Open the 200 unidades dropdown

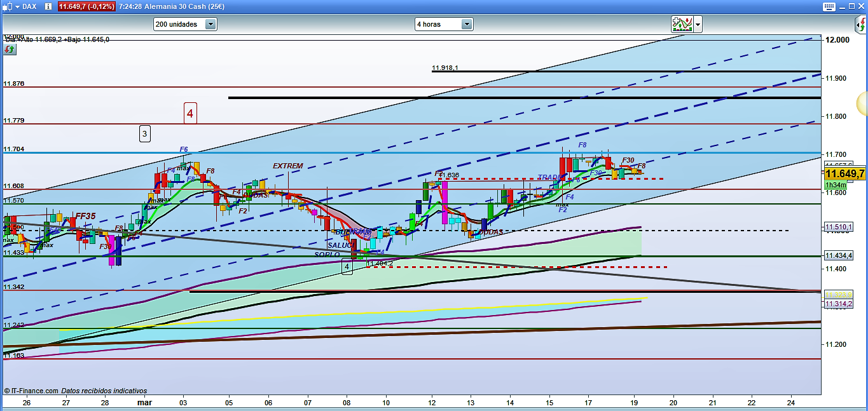tap(185, 24)
